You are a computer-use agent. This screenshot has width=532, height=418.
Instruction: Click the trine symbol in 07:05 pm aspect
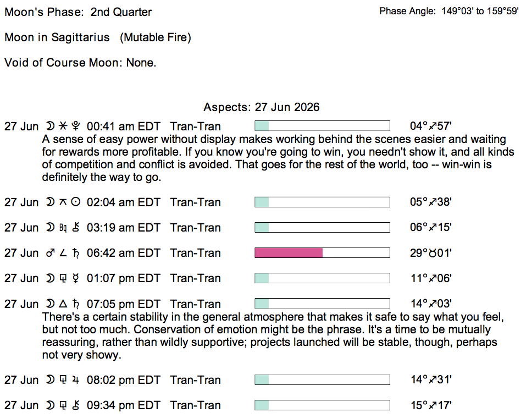pos(63,304)
